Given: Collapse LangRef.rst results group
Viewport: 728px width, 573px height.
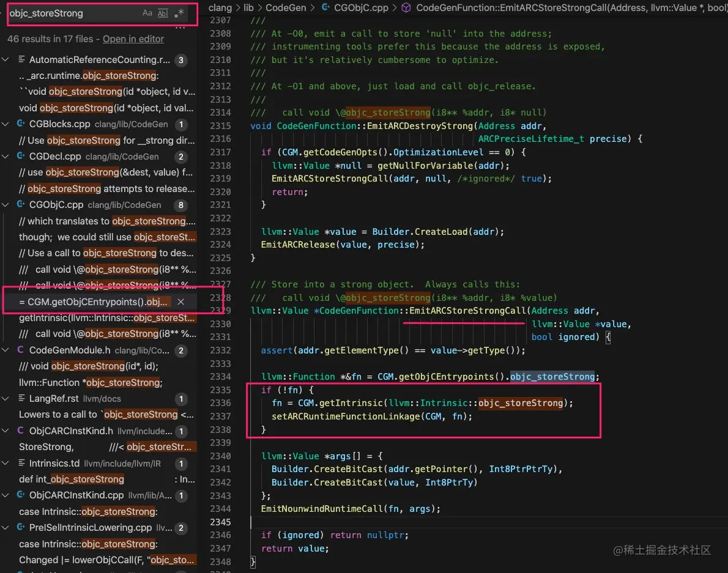Looking at the screenshot, I should coord(6,399).
